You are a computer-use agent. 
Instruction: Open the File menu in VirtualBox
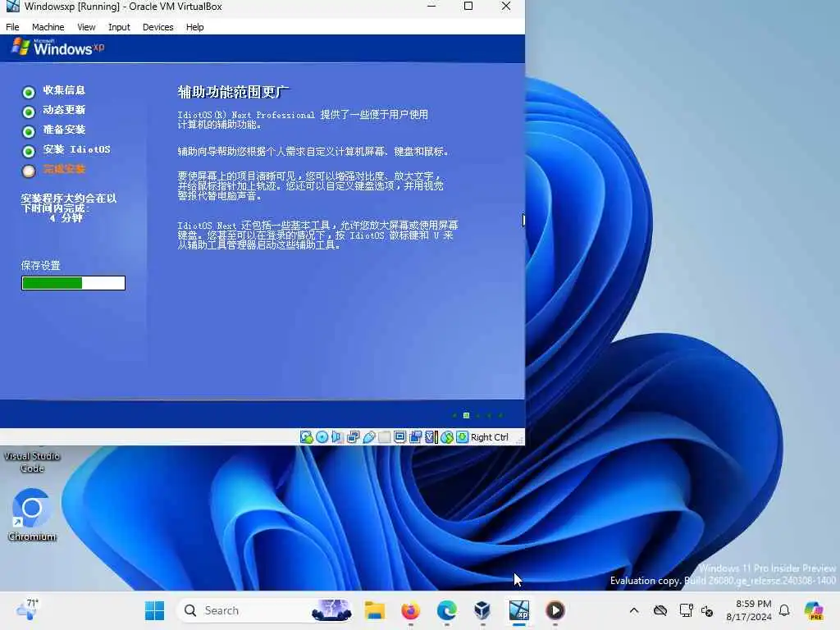(x=12, y=27)
